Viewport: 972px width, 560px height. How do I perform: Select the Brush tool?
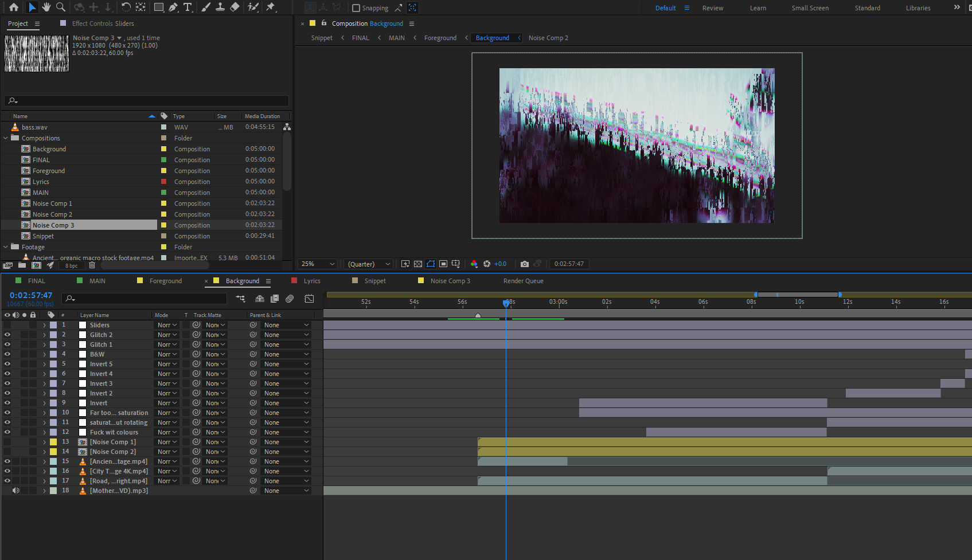[206, 7]
